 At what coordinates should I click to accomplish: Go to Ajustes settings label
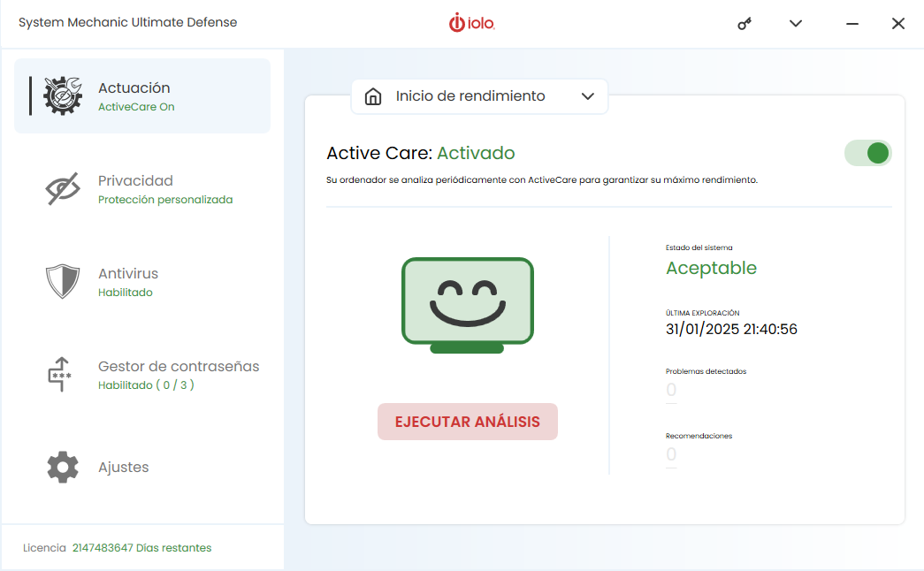[123, 467]
